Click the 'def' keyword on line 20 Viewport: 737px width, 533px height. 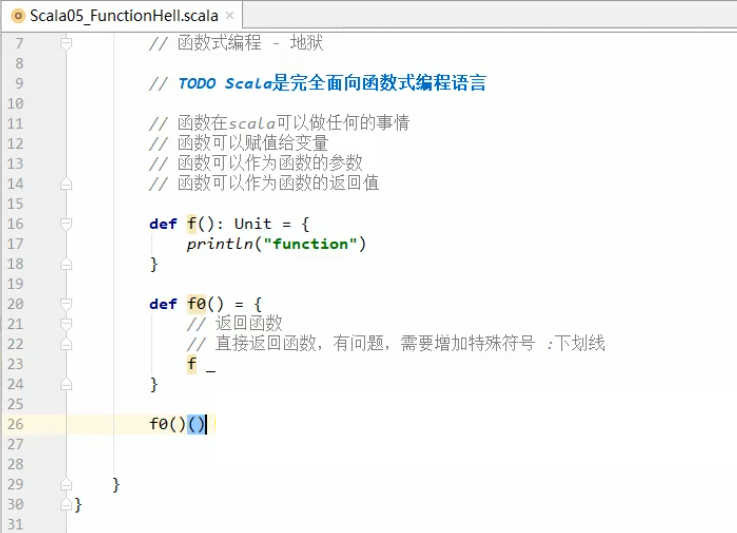(163, 304)
